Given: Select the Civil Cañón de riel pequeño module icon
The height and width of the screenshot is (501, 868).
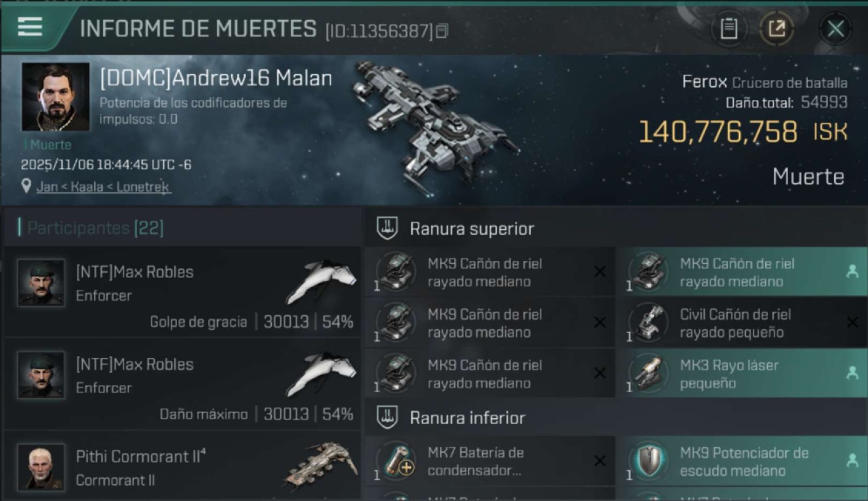Looking at the screenshot, I should click(x=648, y=323).
